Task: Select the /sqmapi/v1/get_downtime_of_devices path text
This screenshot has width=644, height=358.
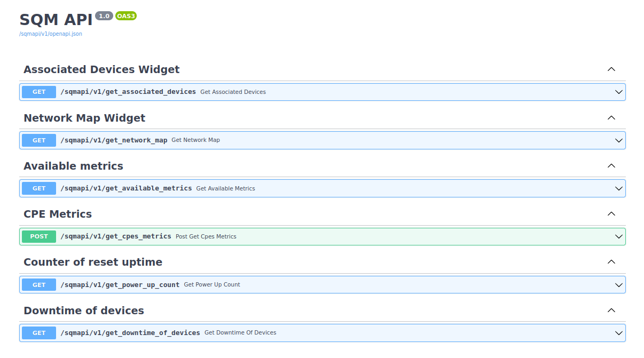Action: [x=130, y=333]
